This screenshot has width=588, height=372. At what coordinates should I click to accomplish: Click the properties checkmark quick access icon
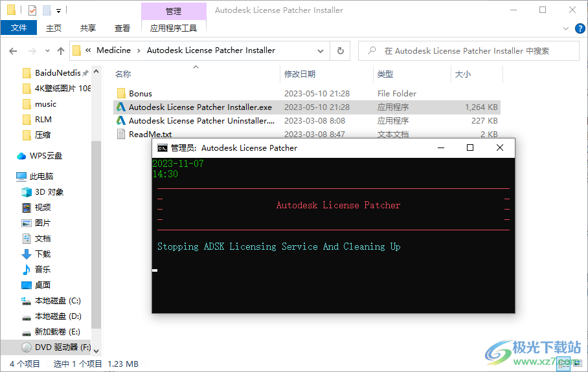tap(32, 10)
